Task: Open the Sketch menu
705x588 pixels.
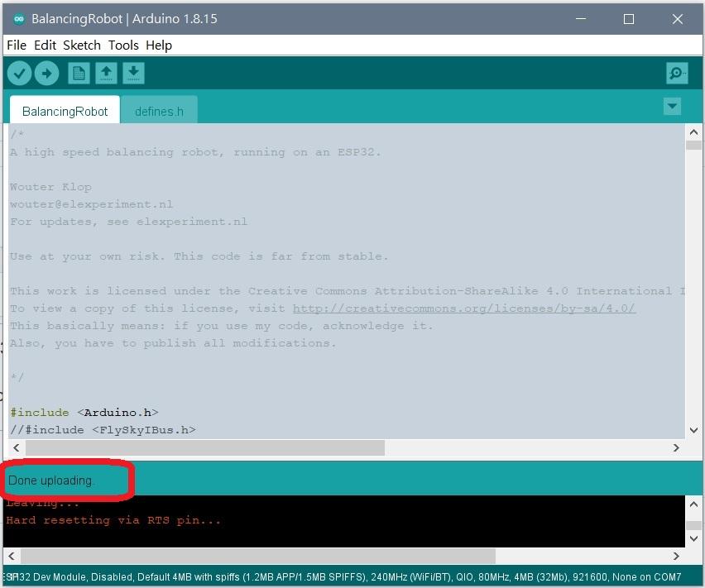Action: (82, 45)
